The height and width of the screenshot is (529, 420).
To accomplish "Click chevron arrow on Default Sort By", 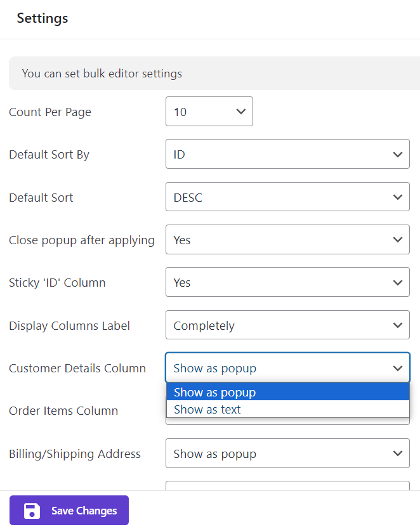I will pos(397,155).
